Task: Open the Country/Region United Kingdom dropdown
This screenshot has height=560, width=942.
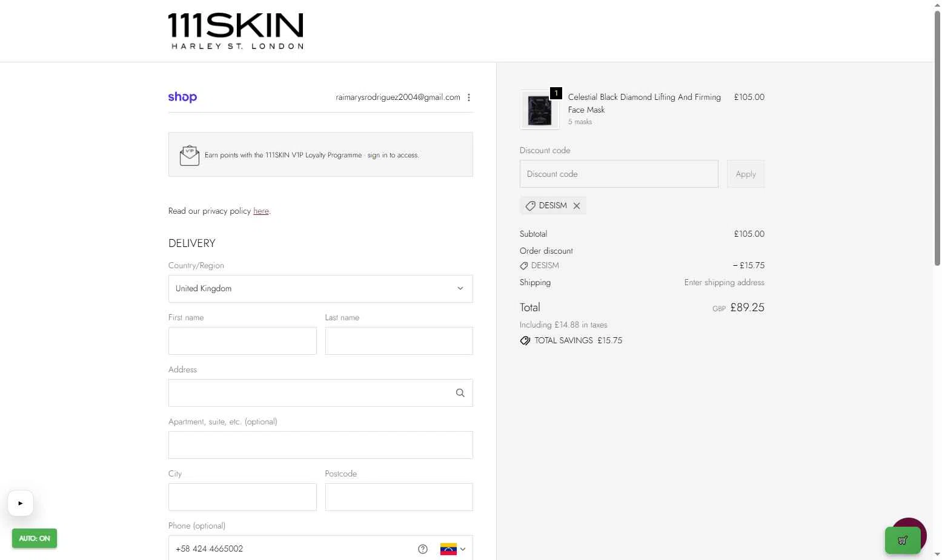Action: tap(320, 289)
